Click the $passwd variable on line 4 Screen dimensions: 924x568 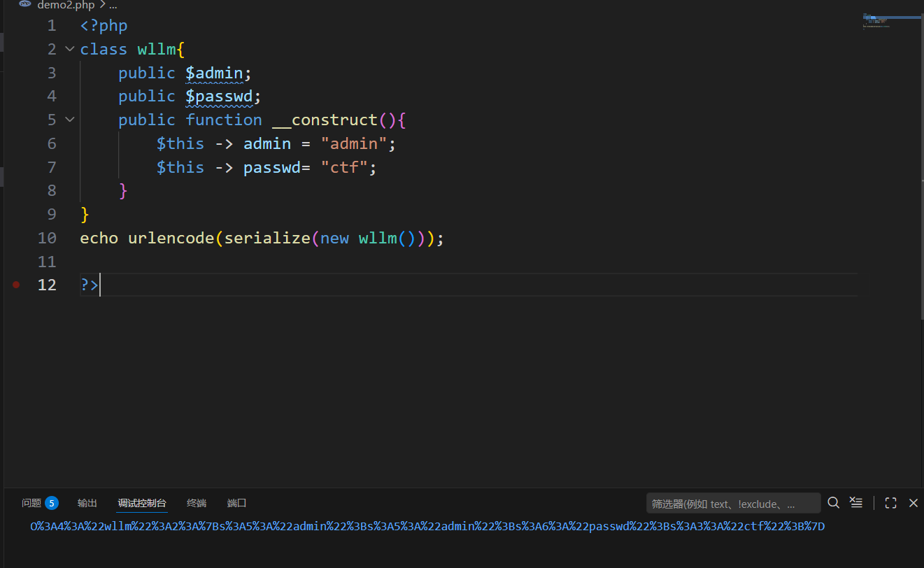pyautogui.click(x=219, y=96)
